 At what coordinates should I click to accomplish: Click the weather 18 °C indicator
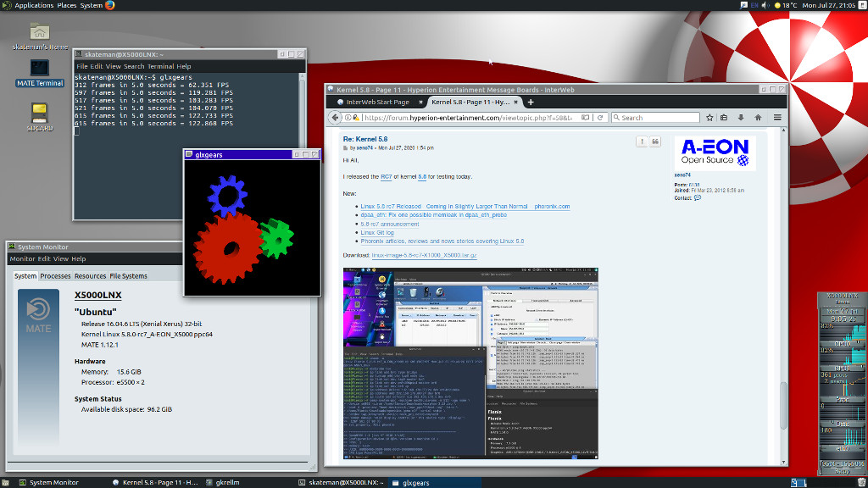[786, 5]
